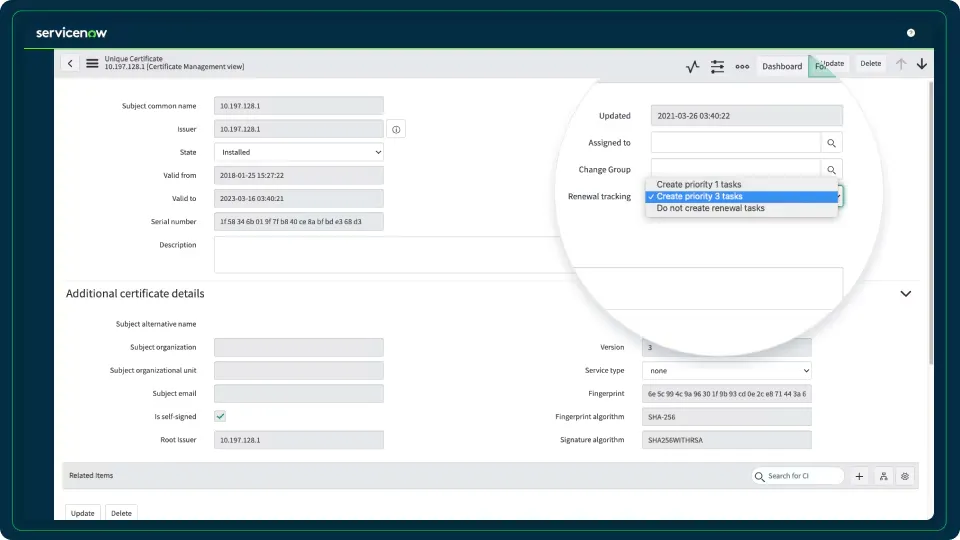Open the three-dot more options menu
Viewport: 960px width, 540px height.
click(x=742, y=66)
